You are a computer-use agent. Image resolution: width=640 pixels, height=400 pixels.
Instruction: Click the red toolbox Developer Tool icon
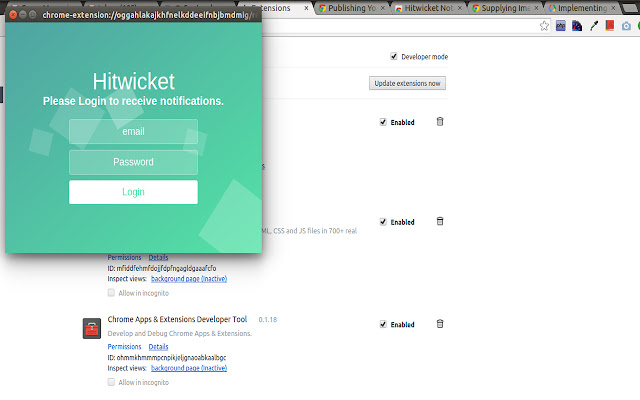[92, 329]
